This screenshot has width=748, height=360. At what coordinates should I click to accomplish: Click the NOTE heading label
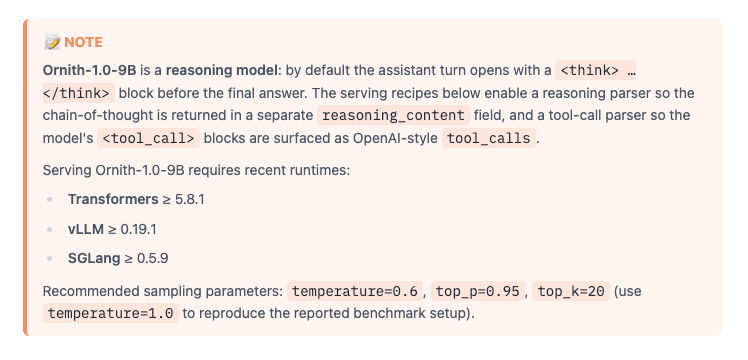[83, 42]
